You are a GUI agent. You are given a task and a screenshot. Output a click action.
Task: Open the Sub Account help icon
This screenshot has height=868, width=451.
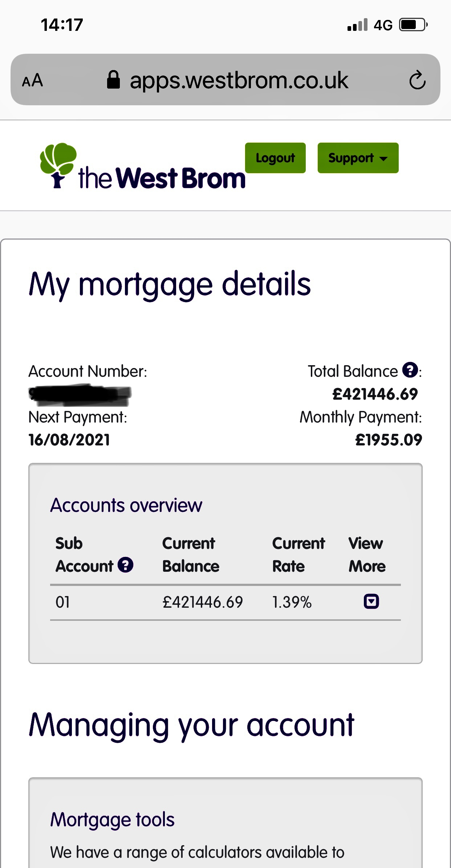(126, 565)
